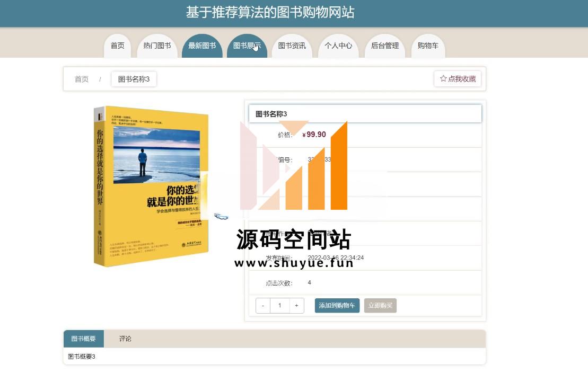588x391 pixels.
Task: Open the 购物车 navigation tab
Action: pyautogui.click(x=428, y=46)
